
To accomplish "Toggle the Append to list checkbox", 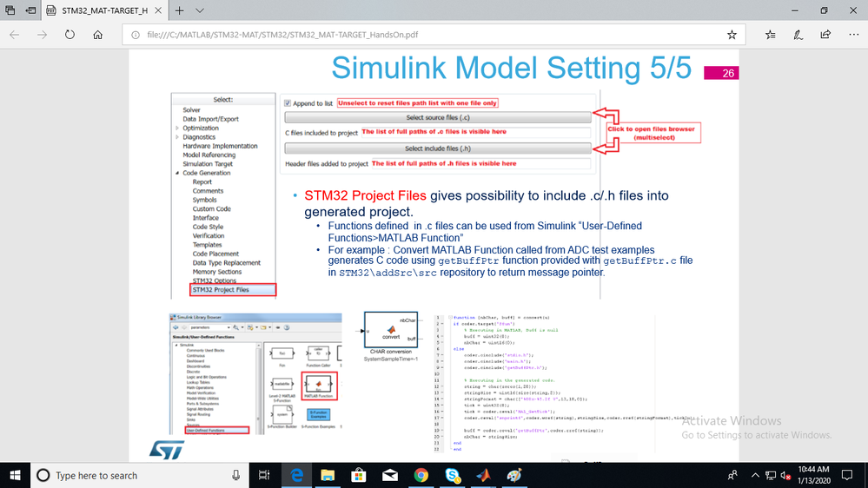I will 288,103.
